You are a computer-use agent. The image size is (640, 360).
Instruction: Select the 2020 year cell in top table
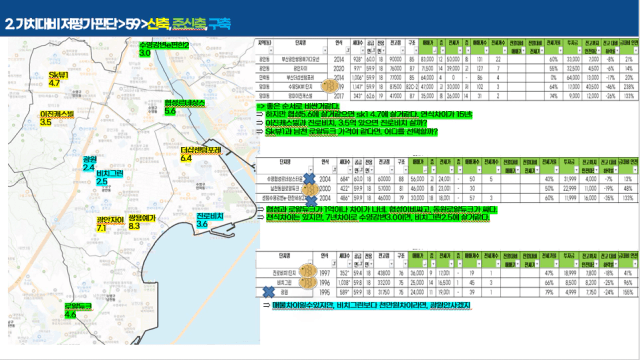click(x=339, y=69)
